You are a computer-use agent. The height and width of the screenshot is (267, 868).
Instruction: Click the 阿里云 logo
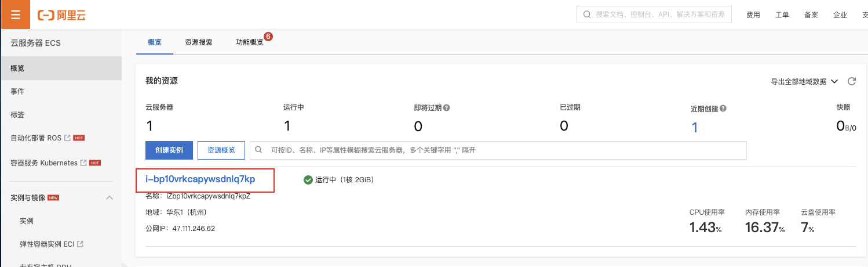[62, 15]
